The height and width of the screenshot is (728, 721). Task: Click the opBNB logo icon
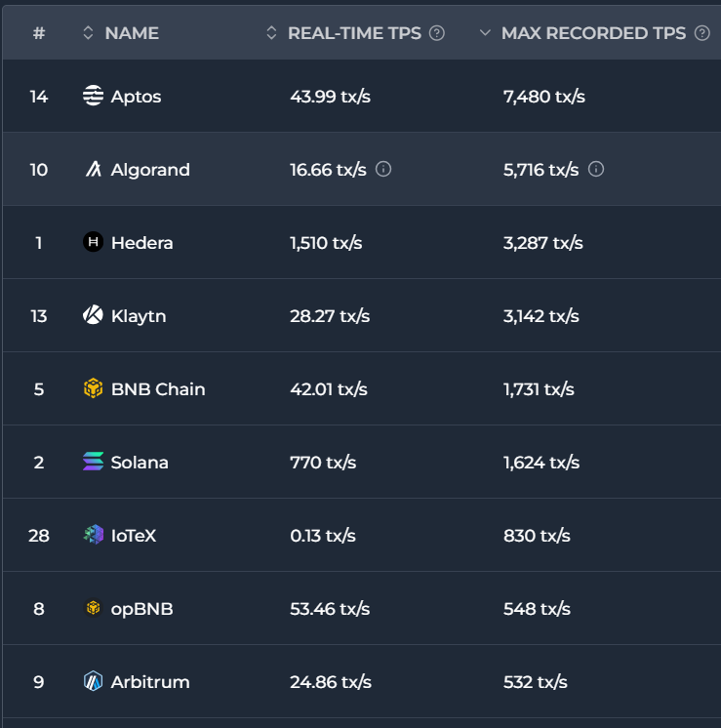[93, 608]
